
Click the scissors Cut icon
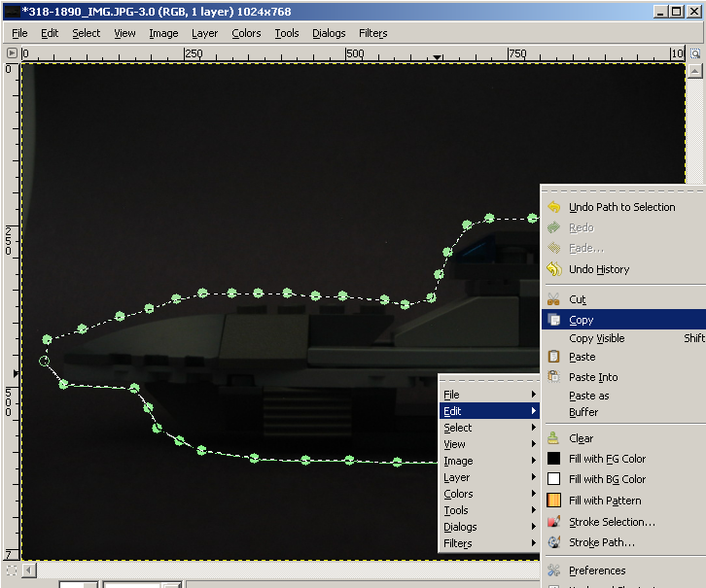[553, 299]
